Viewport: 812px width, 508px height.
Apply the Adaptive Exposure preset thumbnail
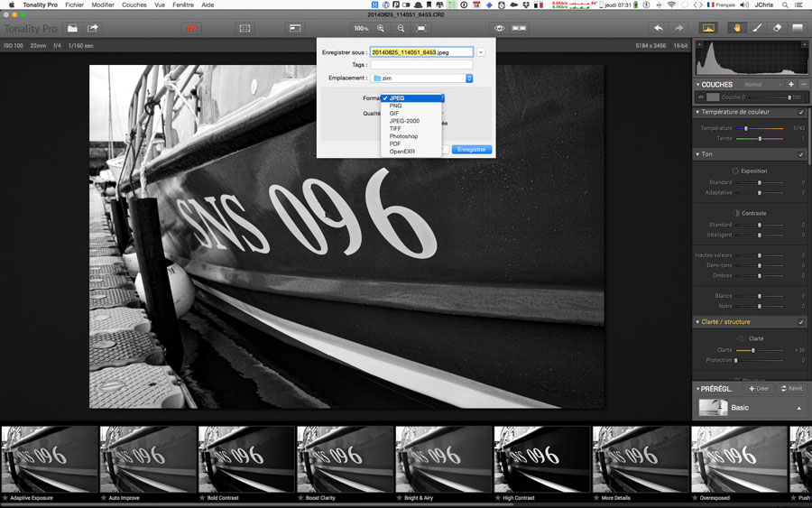(50, 459)
